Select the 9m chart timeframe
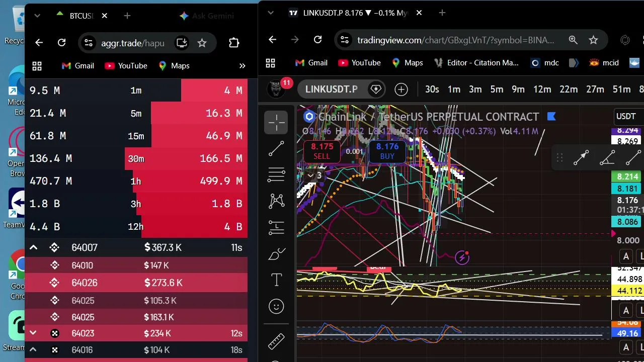Screen dimensions: 644x362 [x=518, y=89]
